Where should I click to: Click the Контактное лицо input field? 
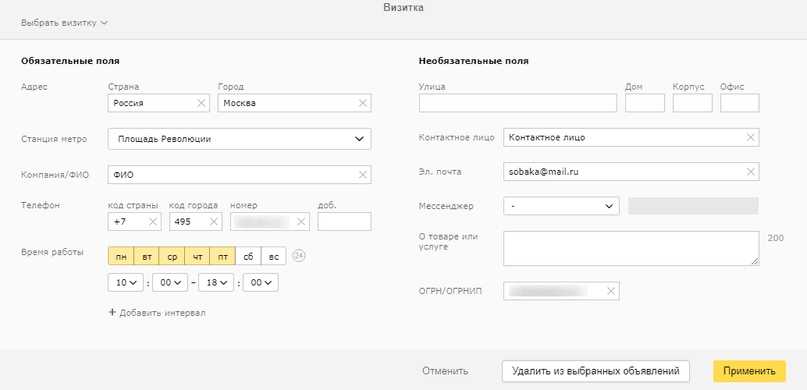[x=631, y=137]
